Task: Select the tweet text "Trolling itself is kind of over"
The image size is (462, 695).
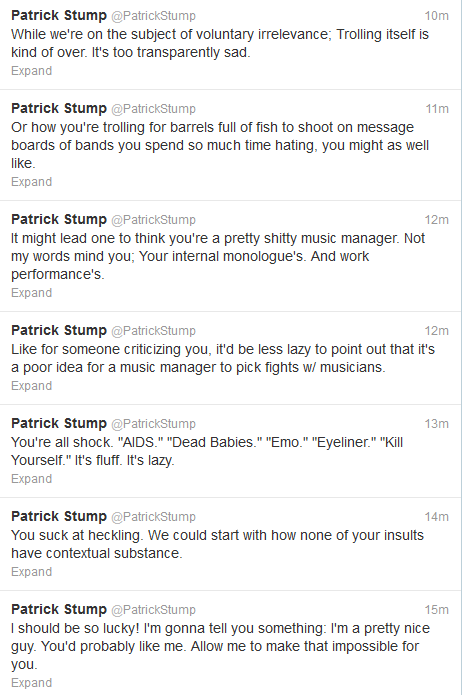Action: (x=220, y=43)
